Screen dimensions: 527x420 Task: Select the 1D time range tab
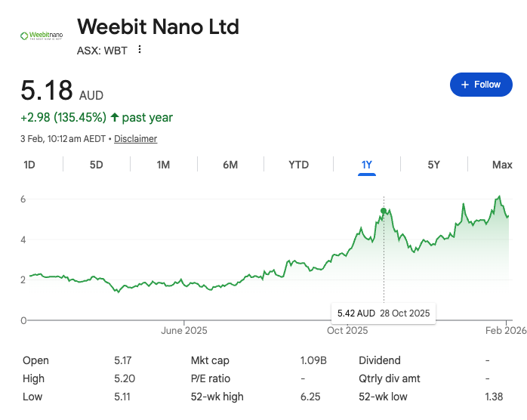[x=29, y=165]
